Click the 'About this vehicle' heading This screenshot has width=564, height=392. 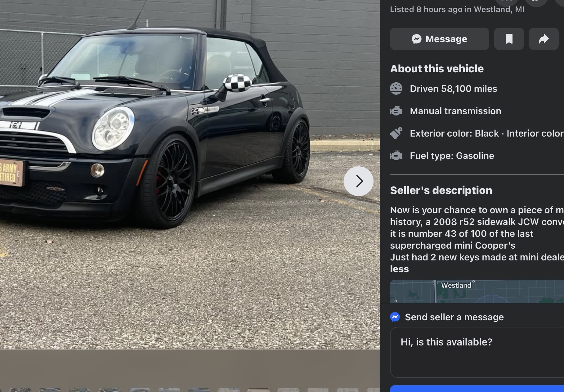point(437,69)
